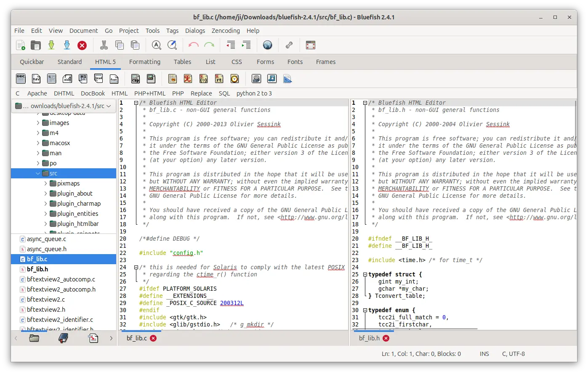
Task: Click the wrench preferences icon
Action: (x=289, y=45)
